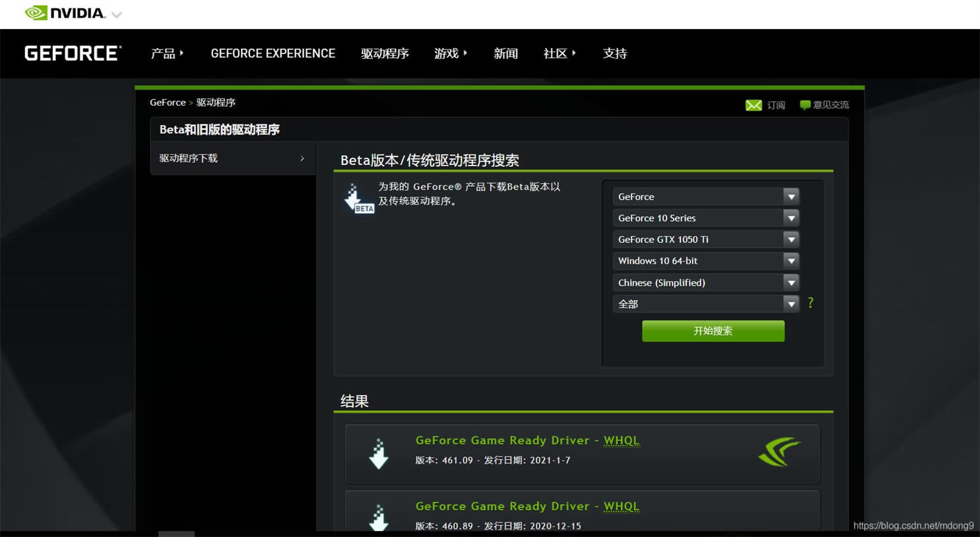Screen dimensions: 980x537
Task: Select 驱动程序下载 in the left sidebar
Action: click(x=233, y=158)
